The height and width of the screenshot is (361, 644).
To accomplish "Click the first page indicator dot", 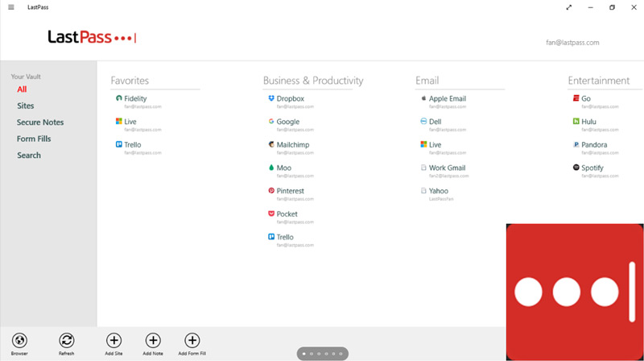I will 304,354.
